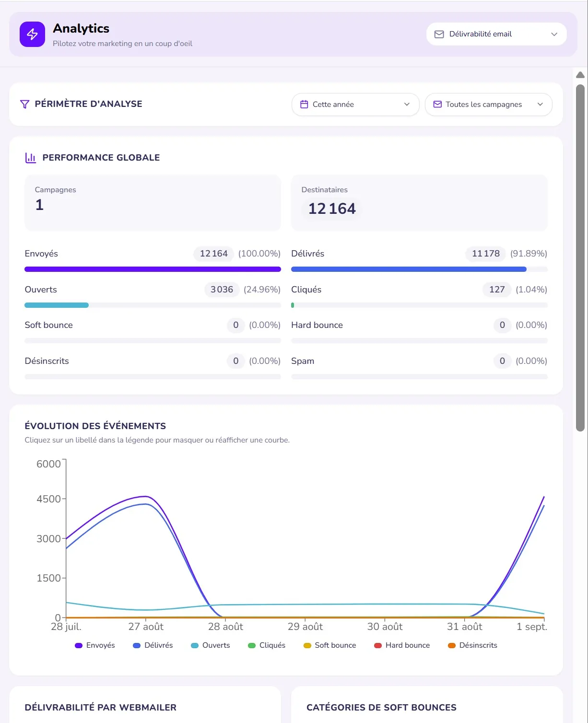Screen dimensions: 588x723
Task: Click chevron arrow of Délivrabilité email selector
Action: click(x=554, y=34)
